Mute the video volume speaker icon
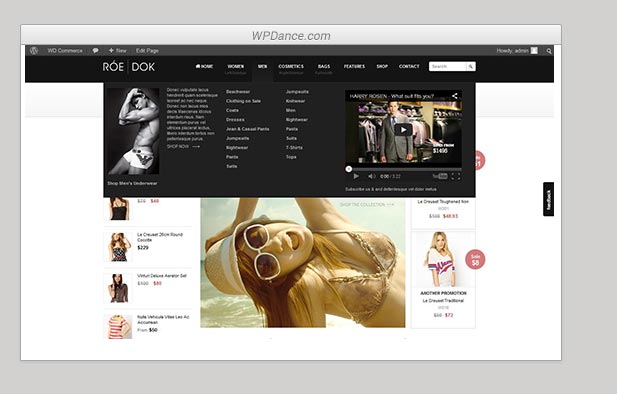Image resolution: width=617 pixels, height=394 pixels. 371,176
